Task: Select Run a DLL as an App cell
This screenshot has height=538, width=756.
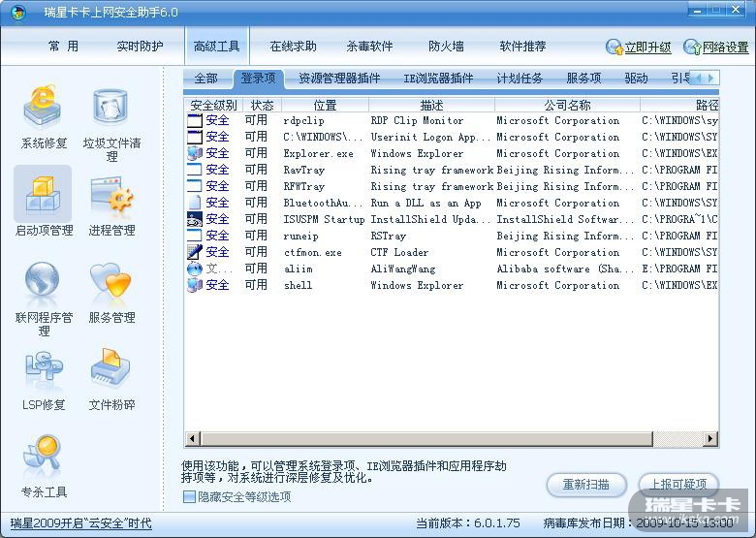Action: [x=425, y=203]
